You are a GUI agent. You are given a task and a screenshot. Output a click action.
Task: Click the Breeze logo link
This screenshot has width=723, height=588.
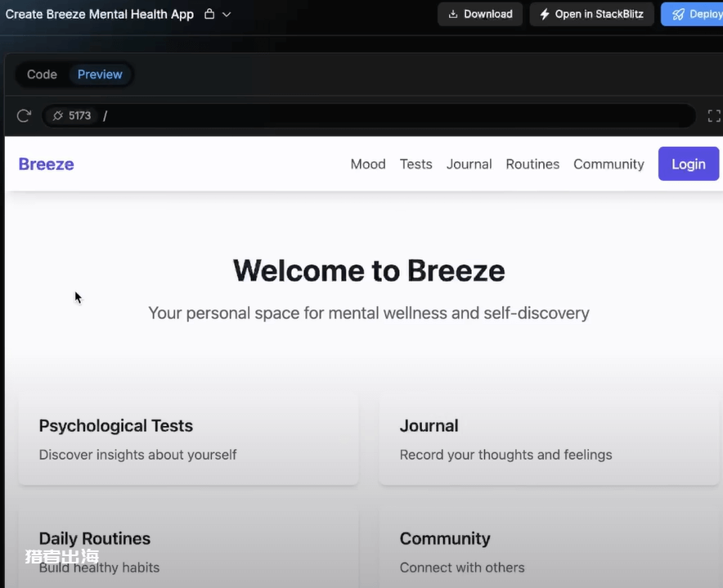[x=46, y=164]
